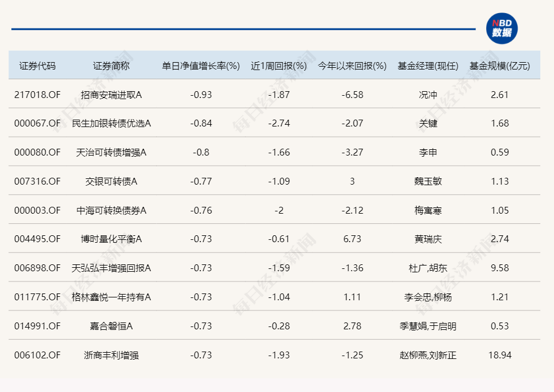Select fund name 民生加银转债优选A
This screenshot has height=392, width=554.
click(111, 123)
